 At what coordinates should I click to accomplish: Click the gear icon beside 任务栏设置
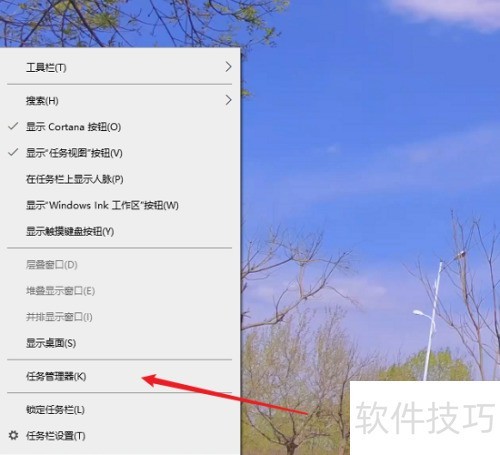point(13,435)
